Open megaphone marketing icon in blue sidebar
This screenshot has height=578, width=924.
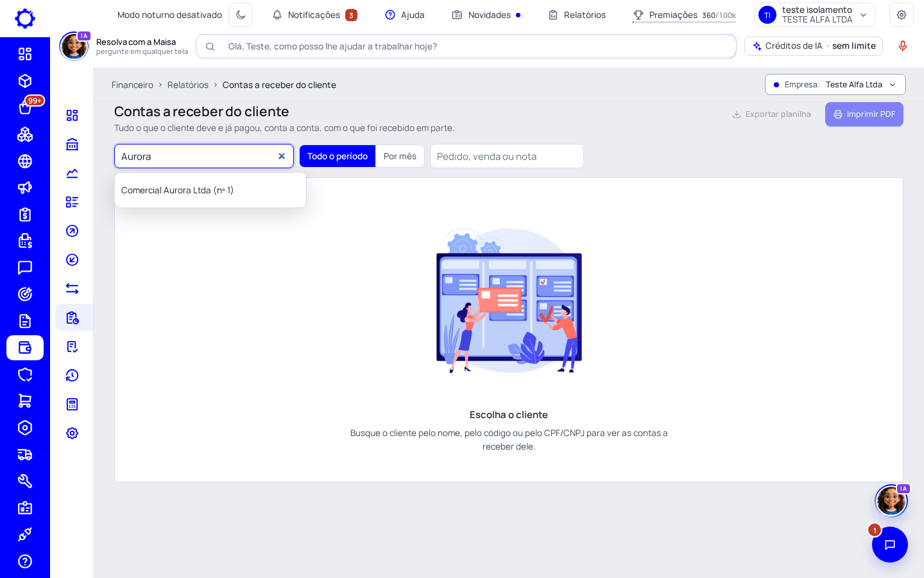click(25, 188)
